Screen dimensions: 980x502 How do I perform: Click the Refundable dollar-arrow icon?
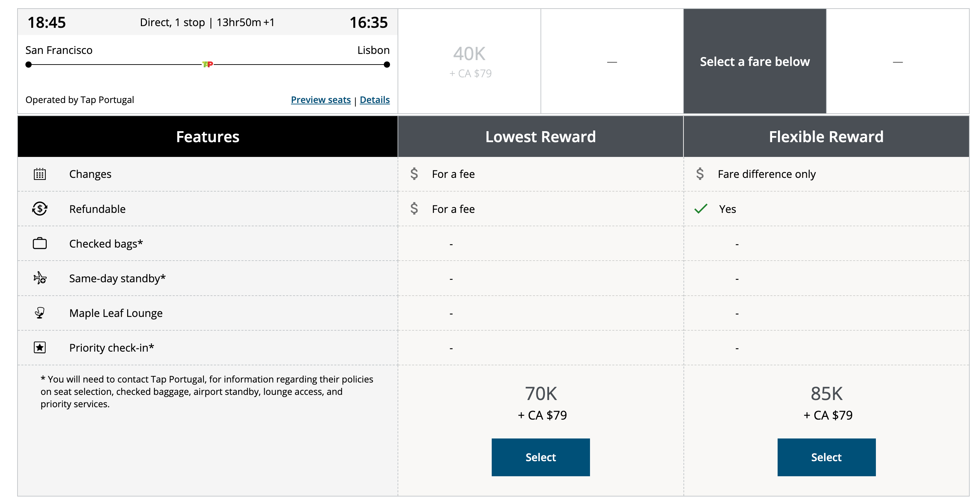40,209
